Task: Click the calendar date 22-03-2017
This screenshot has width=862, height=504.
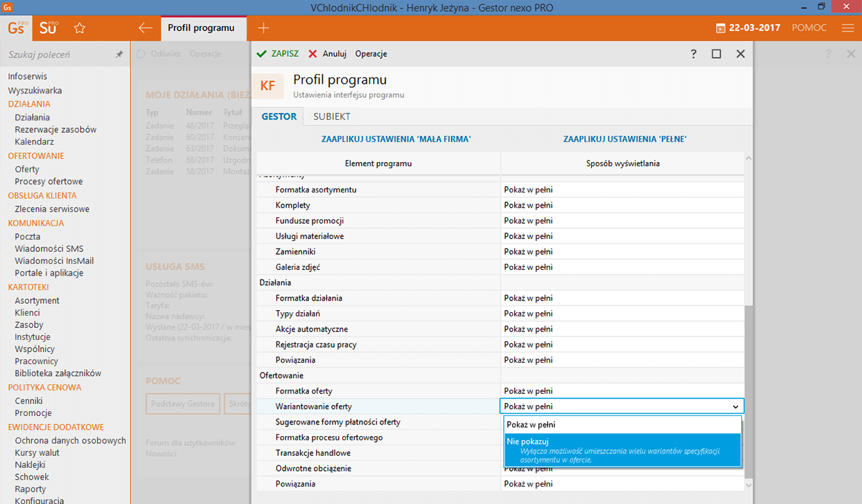Action: (x=748, y=28)
